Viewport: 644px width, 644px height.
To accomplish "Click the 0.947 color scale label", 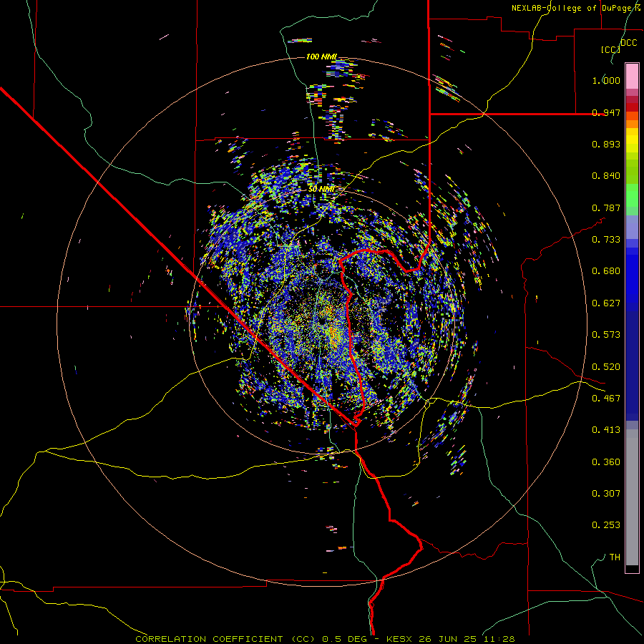I will [x=606, y=112].
